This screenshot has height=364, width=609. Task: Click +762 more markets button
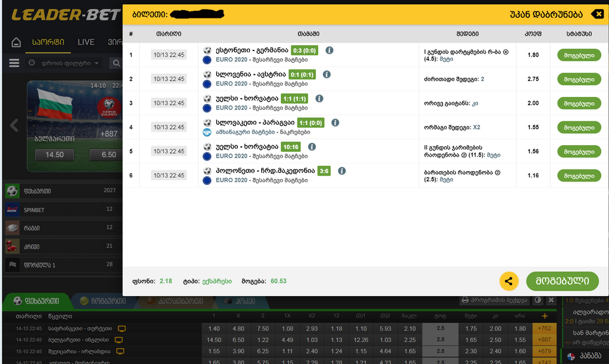(x=545, y=329)
